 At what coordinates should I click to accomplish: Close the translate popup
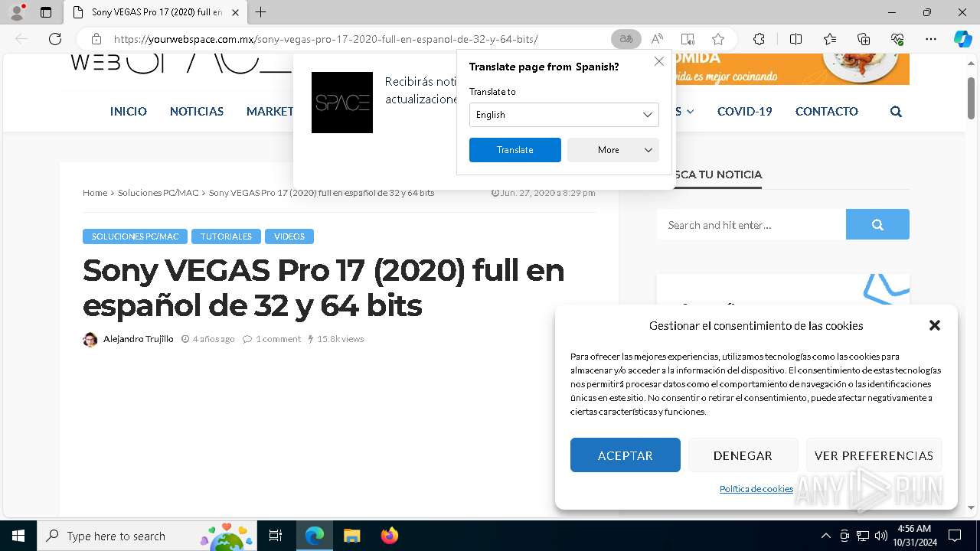658,61
